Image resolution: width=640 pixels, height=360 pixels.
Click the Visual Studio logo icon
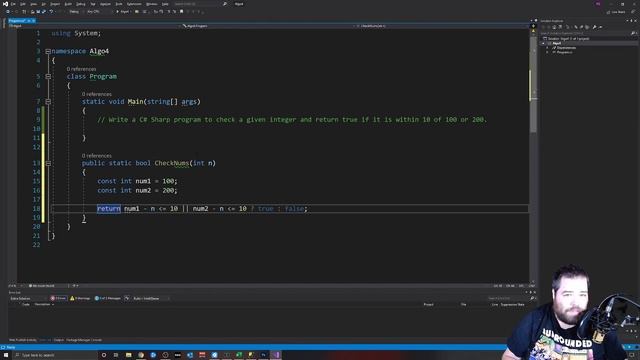tap(5, 4)
